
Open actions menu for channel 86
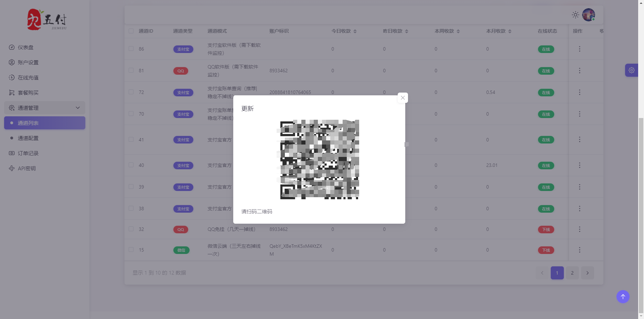tap(579, 49)
